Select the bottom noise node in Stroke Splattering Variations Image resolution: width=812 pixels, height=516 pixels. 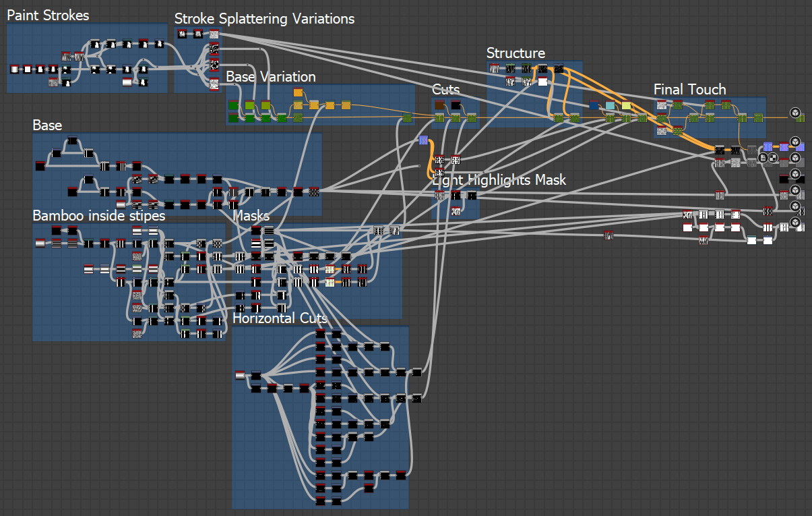coord(214,84)
